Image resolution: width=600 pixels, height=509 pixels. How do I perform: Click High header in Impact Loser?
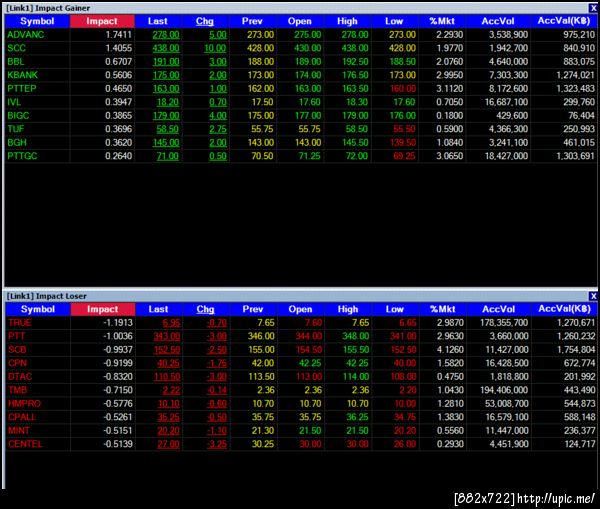click(x=348, y=309)
